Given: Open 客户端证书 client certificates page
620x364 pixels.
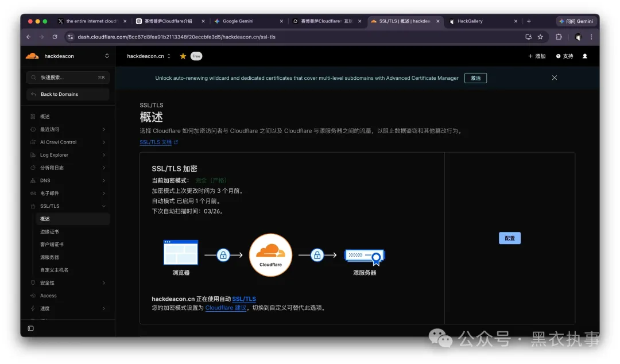Looking at the screenshot, I should pyautogui.click(x=52, y=245).
